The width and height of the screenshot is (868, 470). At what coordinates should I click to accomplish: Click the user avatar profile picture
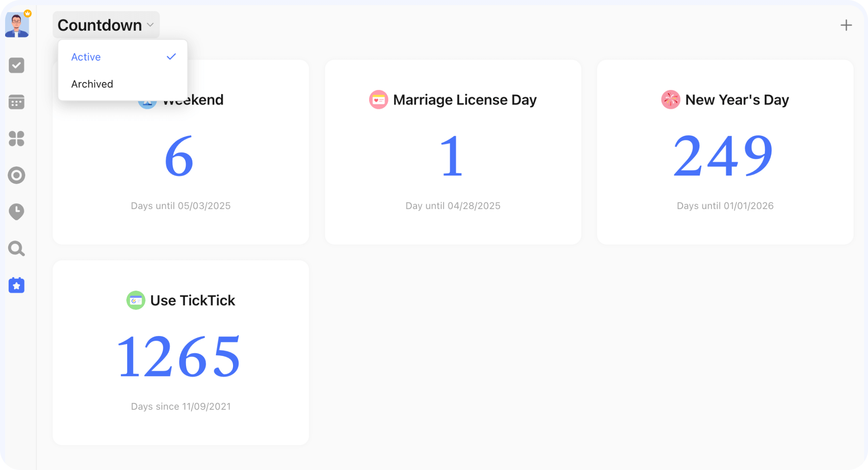(x=17, y=24)
